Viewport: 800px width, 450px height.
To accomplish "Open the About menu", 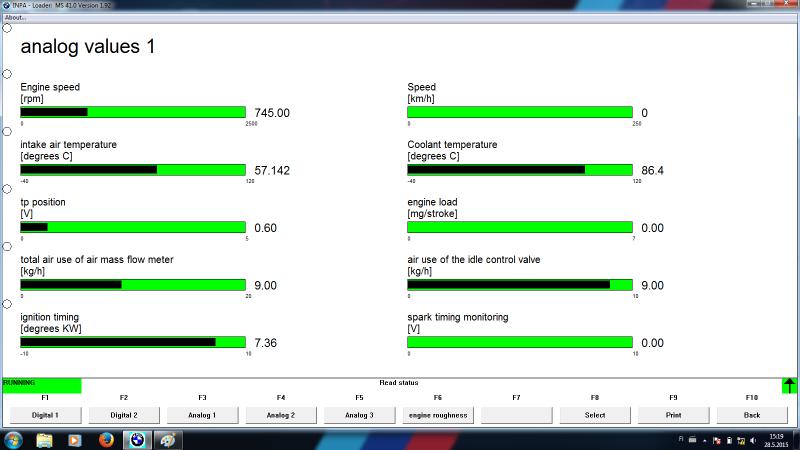I will click(x=15, y=17).
